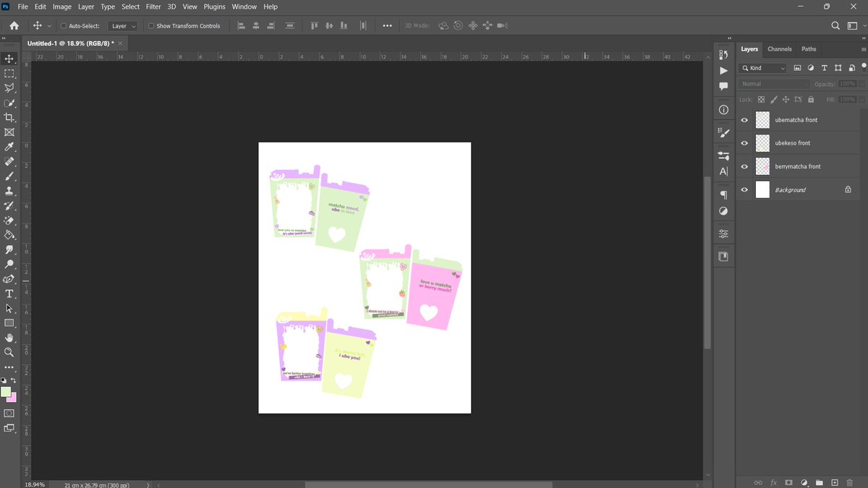Select the Horizontal Type tool
The height and width of the screenshot is (488, 868).
(x=9, y=294)
